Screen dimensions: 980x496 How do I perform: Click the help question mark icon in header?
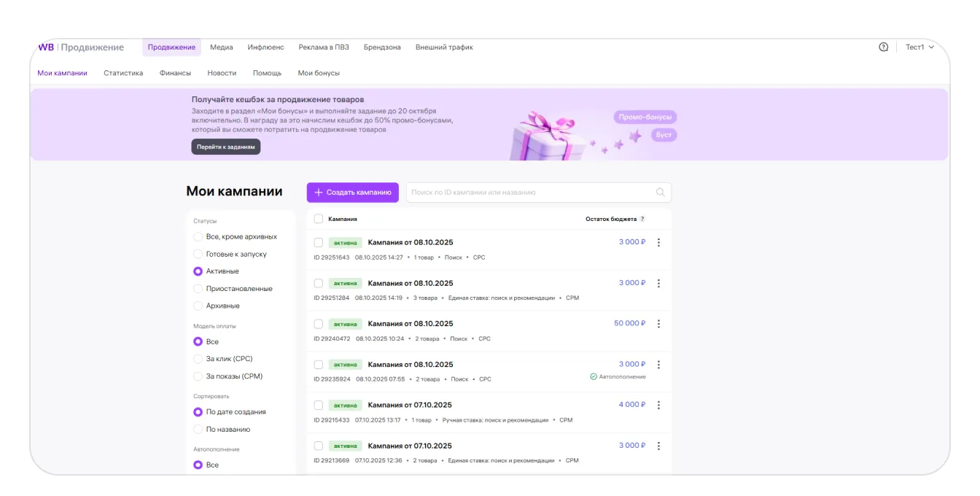883,47
